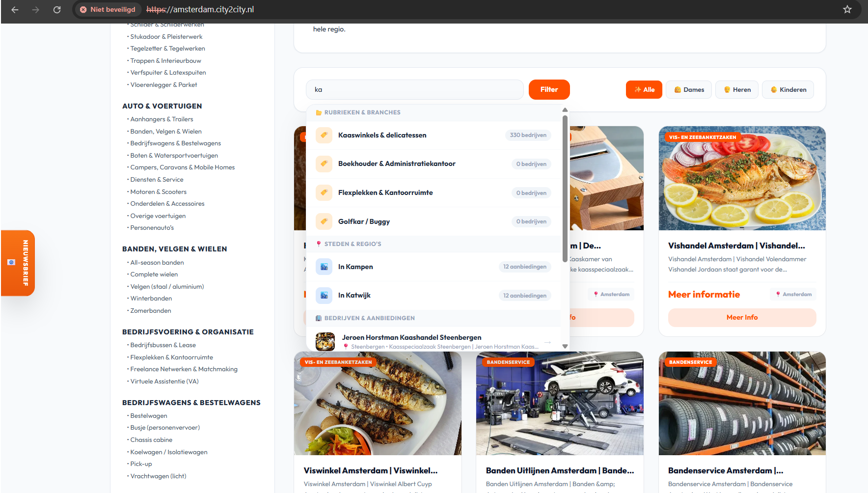Choose Kaaswinkels & delicatessen suggestion

(x=434, y=135)
